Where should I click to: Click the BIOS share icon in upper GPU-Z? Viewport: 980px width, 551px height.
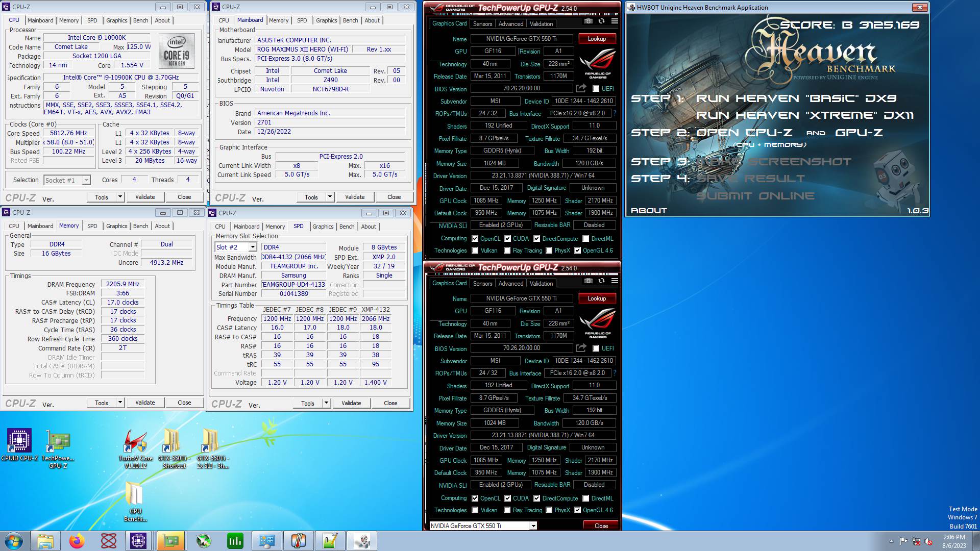coord(581,88)
